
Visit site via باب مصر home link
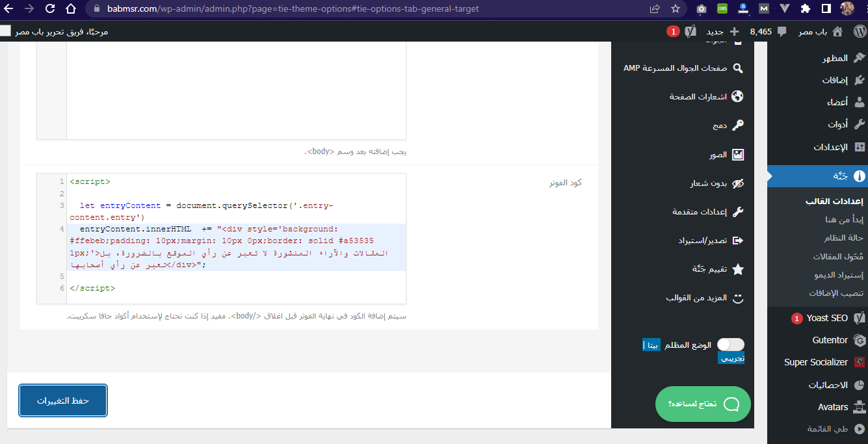[x=821, y=31]
